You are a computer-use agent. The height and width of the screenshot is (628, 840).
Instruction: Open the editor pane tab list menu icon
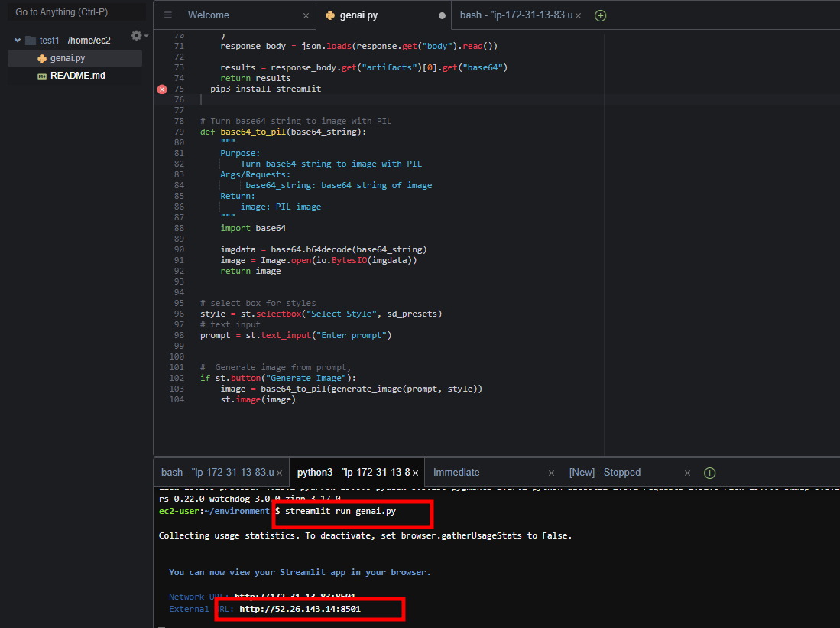[168, 15]
